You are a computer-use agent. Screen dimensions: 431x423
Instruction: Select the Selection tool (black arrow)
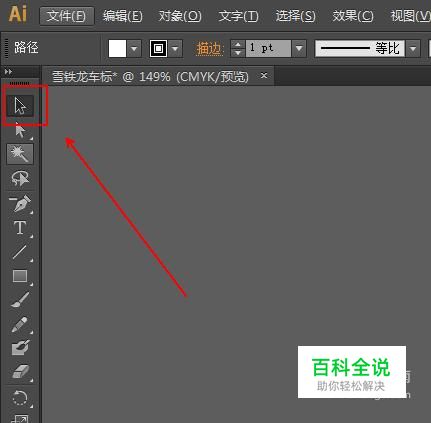(20, 106)
